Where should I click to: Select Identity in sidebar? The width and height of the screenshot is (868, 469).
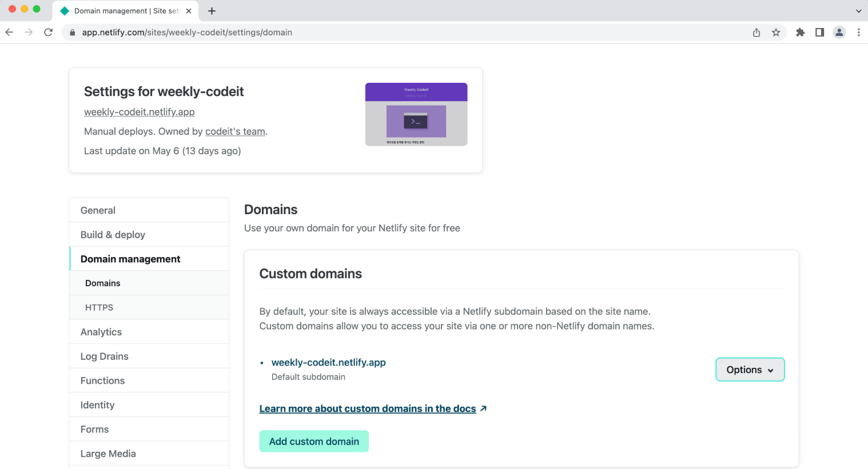pos(149,405)
